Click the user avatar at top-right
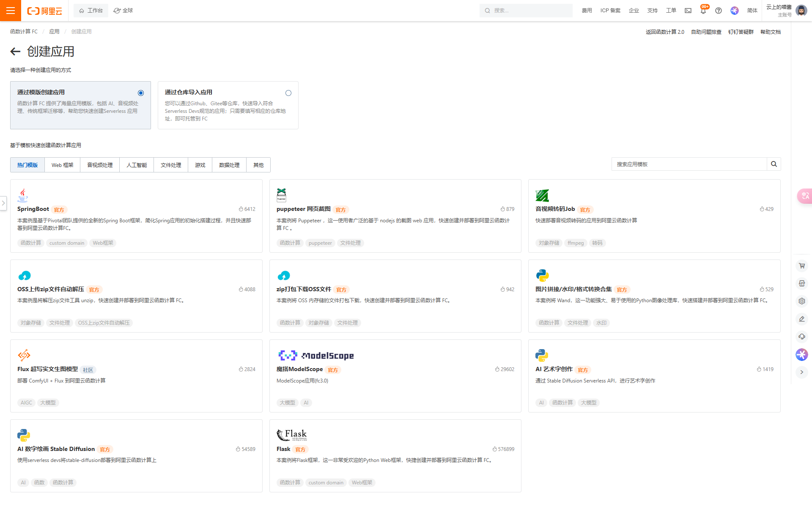This screenshot has height=530, width=812. point(801,11)
